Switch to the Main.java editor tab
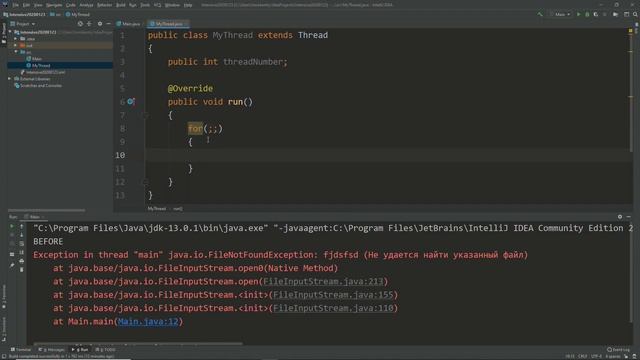This screenshot has width=640, height=360. (128, 24)
